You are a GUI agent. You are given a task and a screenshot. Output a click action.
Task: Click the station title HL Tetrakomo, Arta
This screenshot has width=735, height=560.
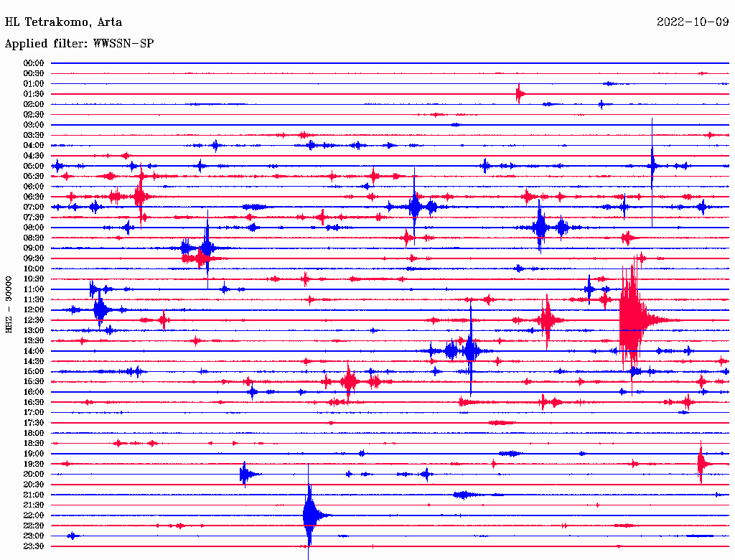pos(63,22)
